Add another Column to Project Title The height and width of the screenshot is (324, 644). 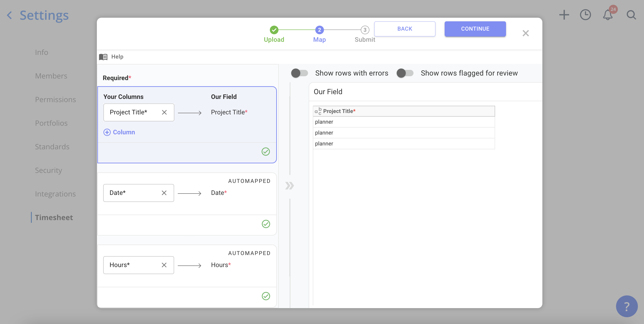tap(119, 132)
